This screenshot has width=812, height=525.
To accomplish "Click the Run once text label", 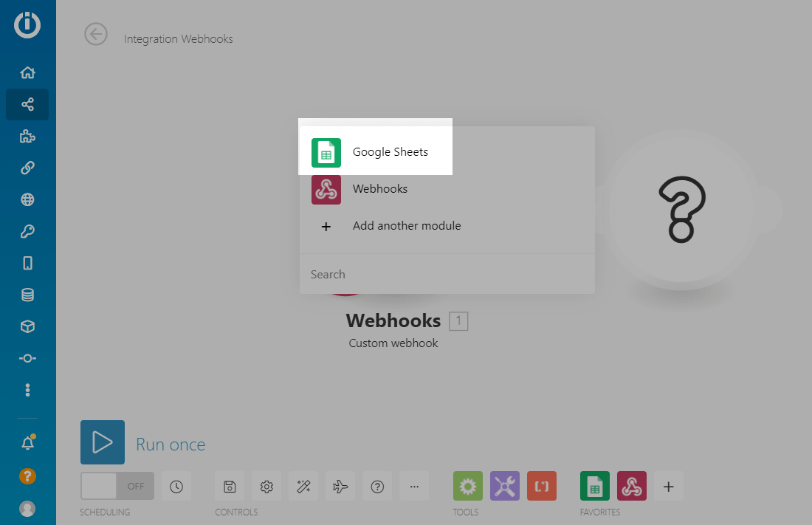I will coord(171,445).
